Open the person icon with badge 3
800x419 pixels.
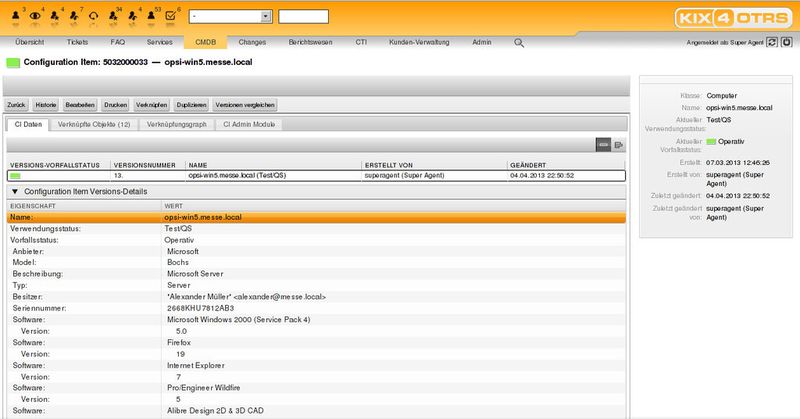point(16,16)
